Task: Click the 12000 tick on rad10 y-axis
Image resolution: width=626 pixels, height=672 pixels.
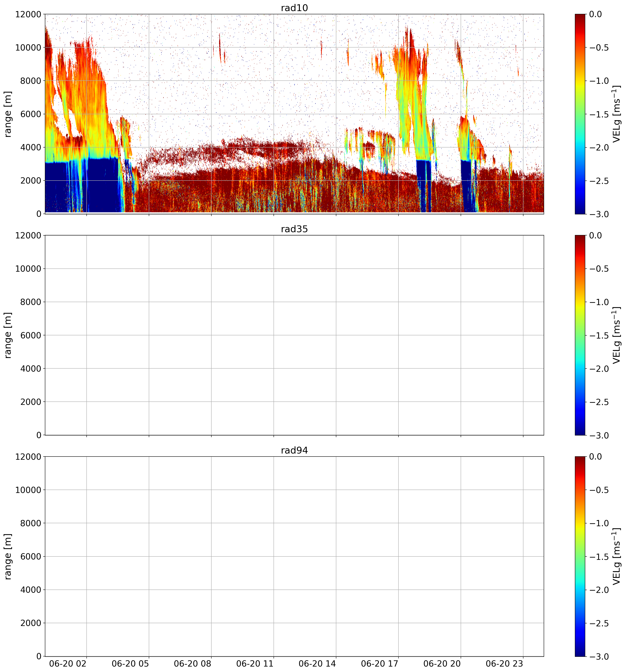Action: pos(28,14)
